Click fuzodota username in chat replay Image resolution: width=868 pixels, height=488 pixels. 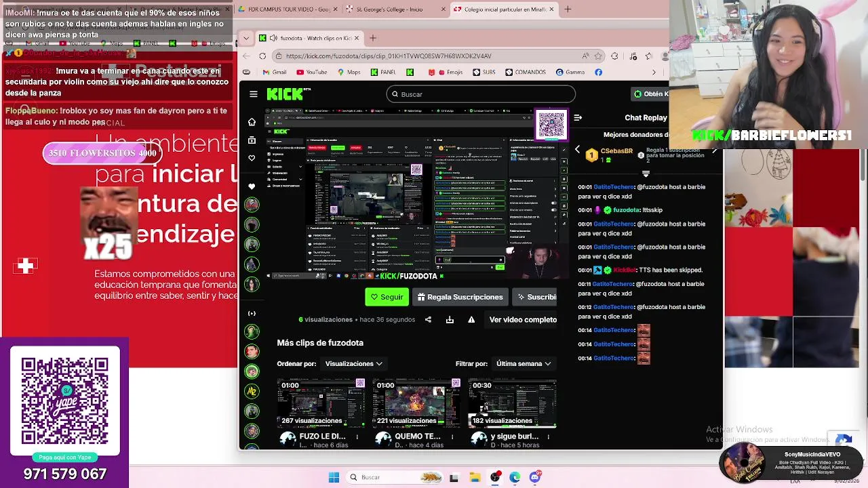click(627, 210)
